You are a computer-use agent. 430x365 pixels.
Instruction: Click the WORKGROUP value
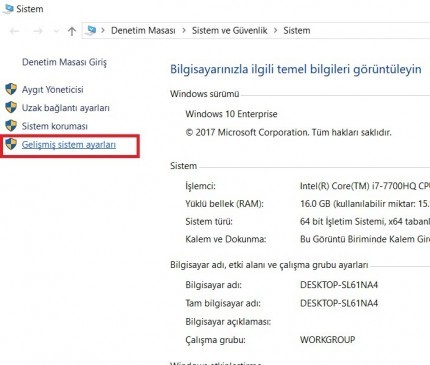point(328,340)
